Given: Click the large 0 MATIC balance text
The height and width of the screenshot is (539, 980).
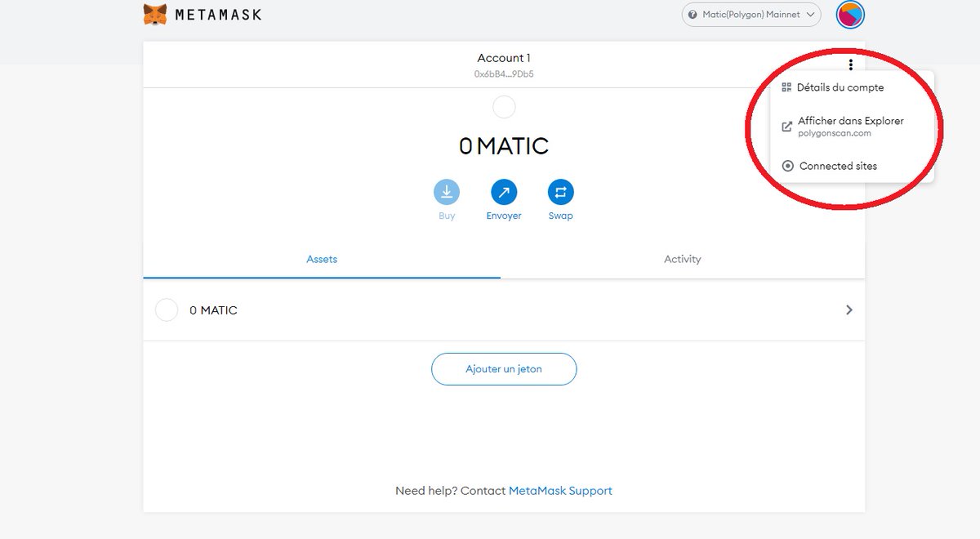Looking at the screenshot, I should pos(504,146).
